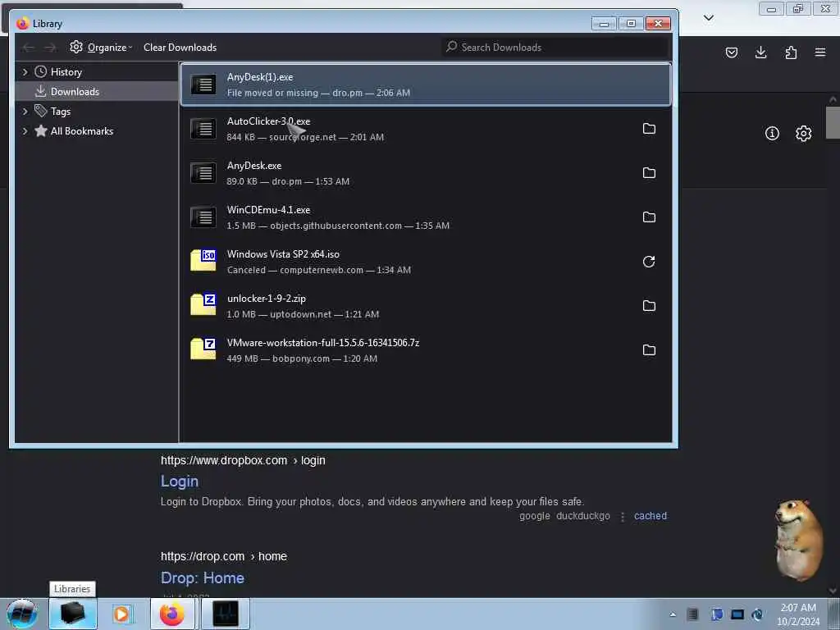Select the VMware-workstation-full-15.5.6 file name
Screen dimensions: 840x630
pyautogui.click(x=323, y=343)
